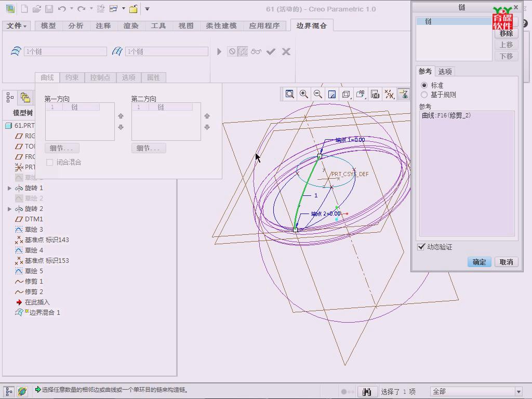Viewport: 532px width, 399px height.
Task: Switch to the 模型 ribbon tab
Action: click(48, 25)
